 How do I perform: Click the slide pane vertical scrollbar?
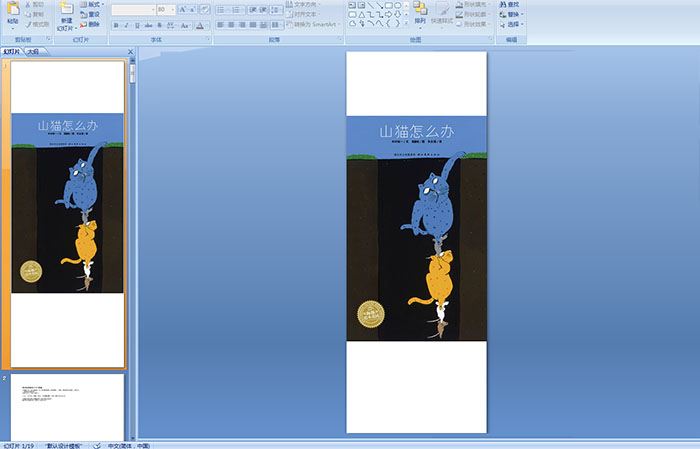(132, 250)
